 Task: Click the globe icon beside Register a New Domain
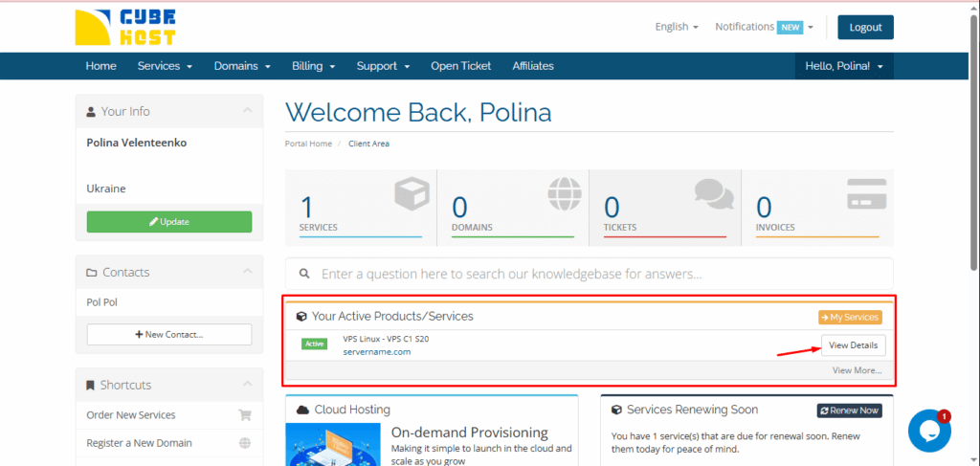[x=245, y=443]
